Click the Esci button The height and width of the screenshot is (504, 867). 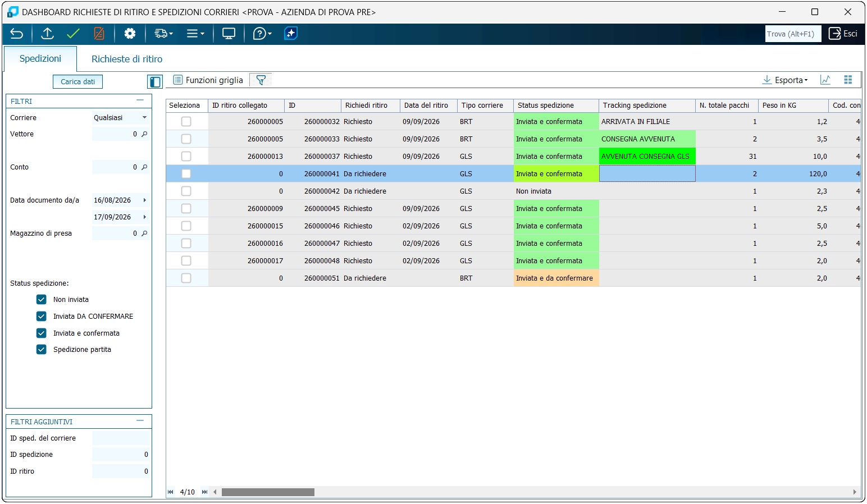tap(843, 34)
